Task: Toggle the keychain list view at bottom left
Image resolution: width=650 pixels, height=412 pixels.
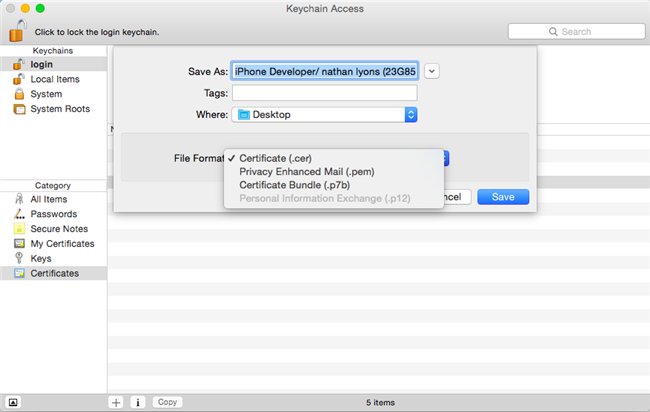Action: point(13,402)
